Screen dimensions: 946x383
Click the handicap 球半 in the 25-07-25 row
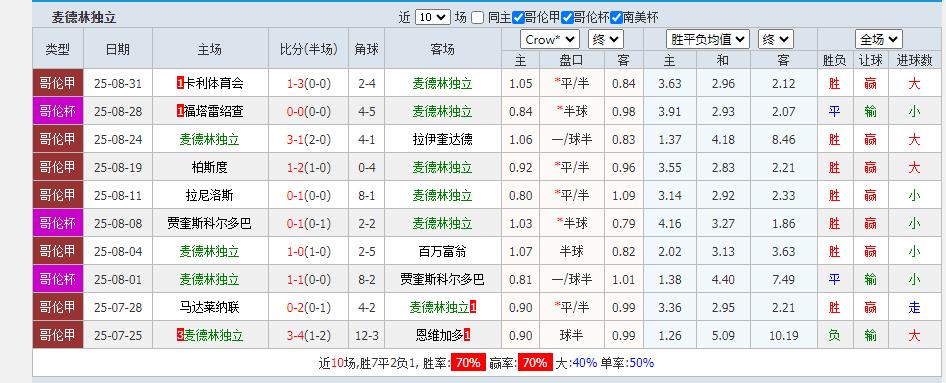pyautogui.click(x=571, y=335)
